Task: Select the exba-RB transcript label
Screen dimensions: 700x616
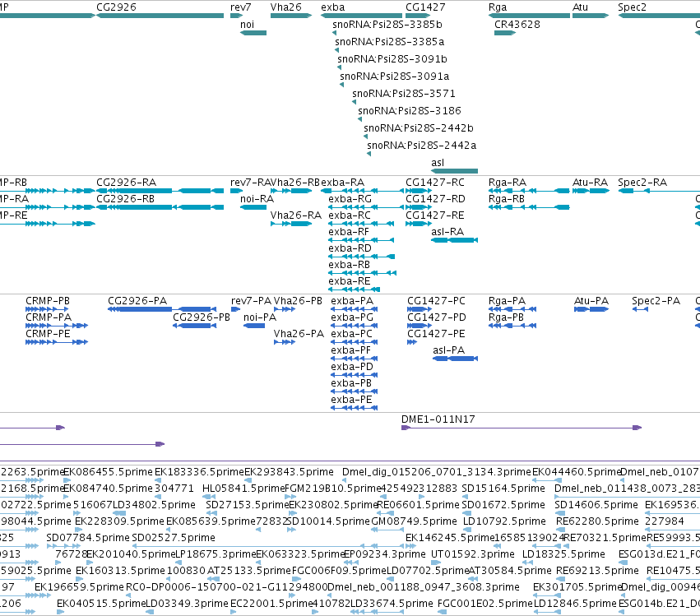Action: pos(349,265)
